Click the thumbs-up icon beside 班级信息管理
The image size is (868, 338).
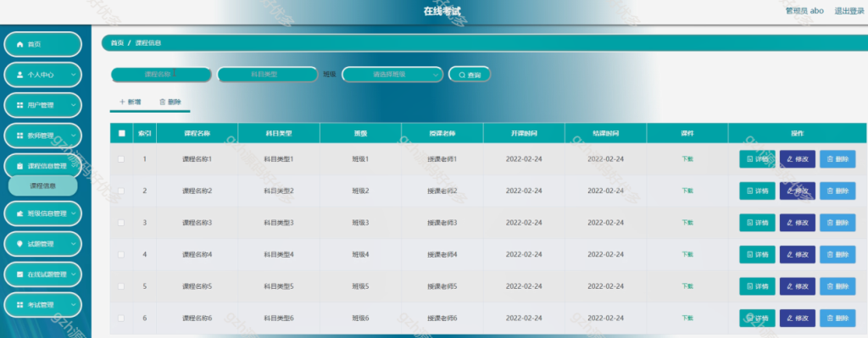20,213
